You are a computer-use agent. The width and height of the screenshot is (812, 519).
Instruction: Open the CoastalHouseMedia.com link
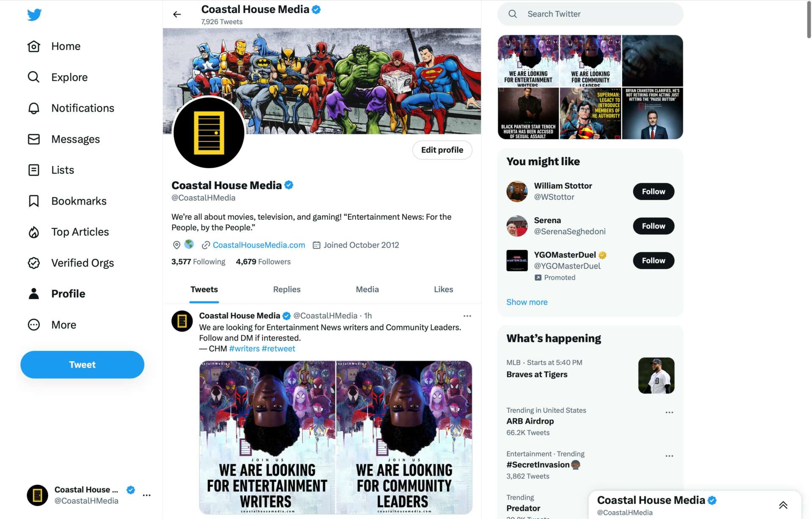[259, 245]
